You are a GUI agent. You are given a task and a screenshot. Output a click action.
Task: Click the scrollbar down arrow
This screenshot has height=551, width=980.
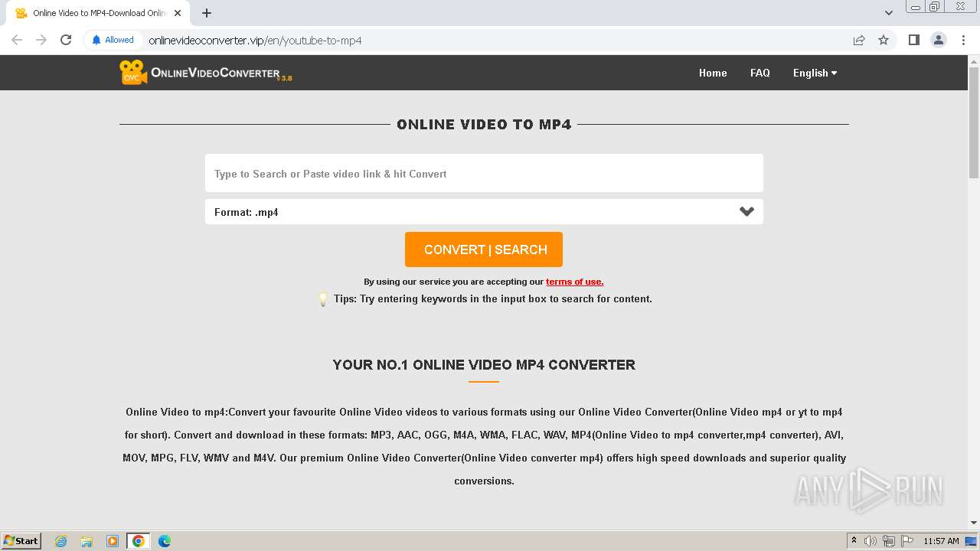pos(974,523)
